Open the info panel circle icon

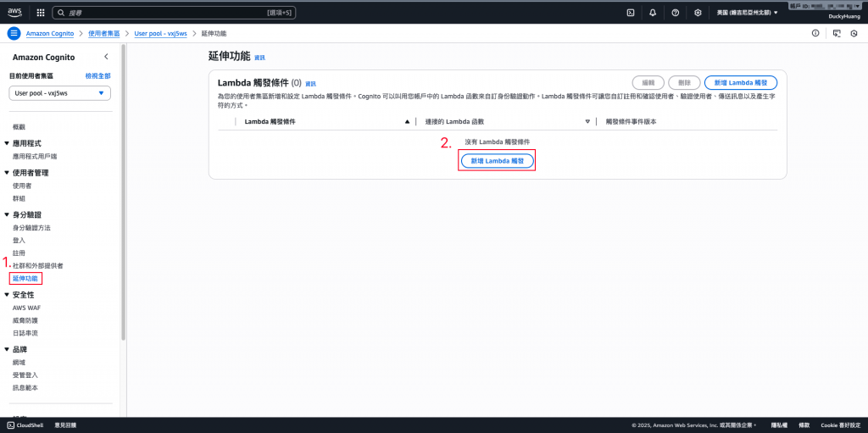pyautogui.click(x=815, y=33)
